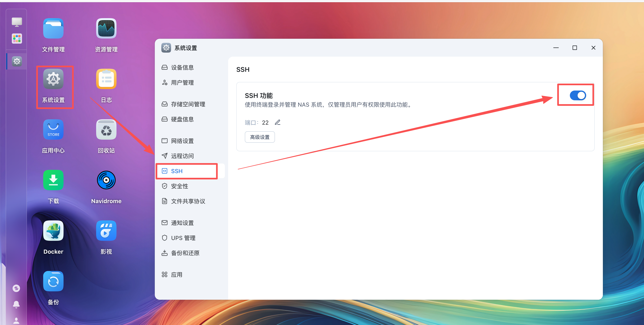Switch to 安全性 settings section

pyautogui.click(x=179, y=186)
